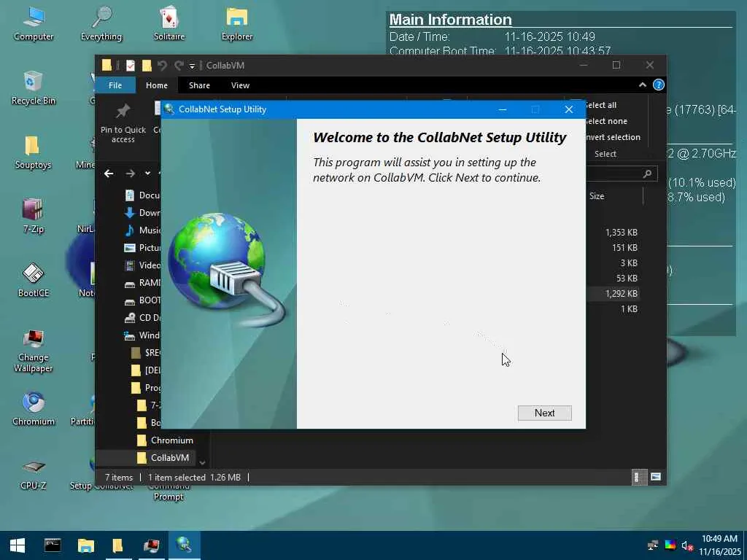Open Command Prompt from the taskbar
This screenshot has width=747, height=560.
point(53,545)
